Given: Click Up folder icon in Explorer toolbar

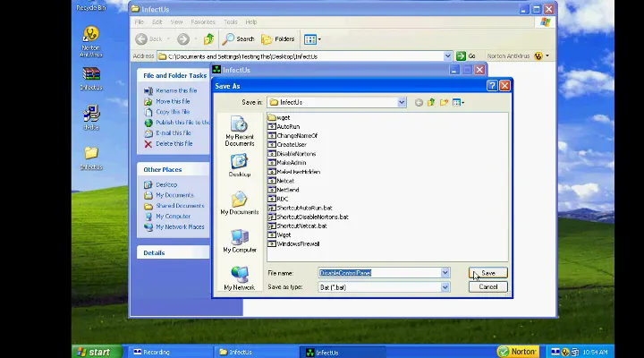Looking at the screenshot, I should pyautogui.click(x=208, y=39).
